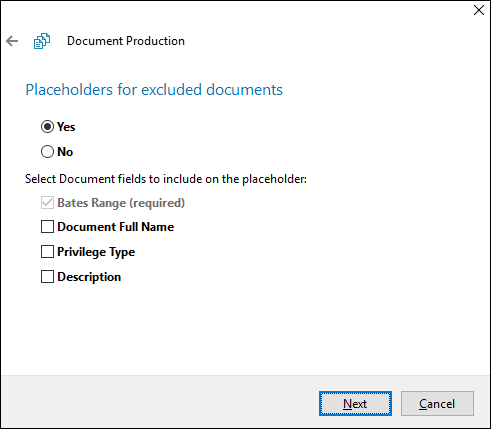Go back using the back arrow
Screen dimensions: 491x429
12,41
